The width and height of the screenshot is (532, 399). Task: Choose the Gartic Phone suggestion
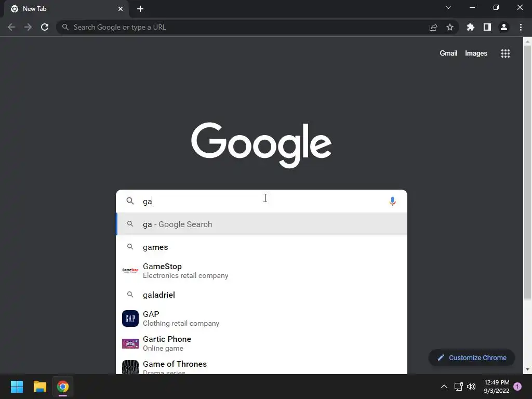tap(261, 343)
